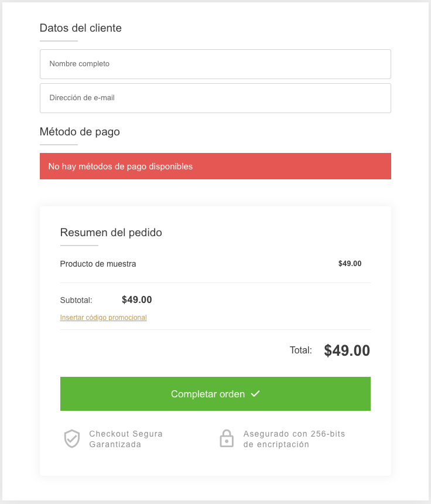Click the Subtotal label
Image resolution: width=431 pixels, height=504 pixels.
[x=76, y=300]
